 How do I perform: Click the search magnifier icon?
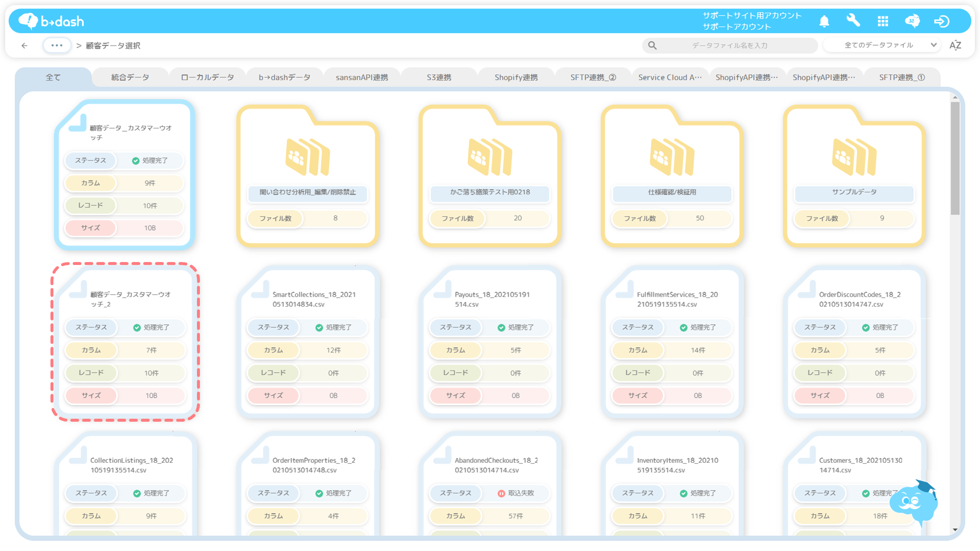point(652,46)
